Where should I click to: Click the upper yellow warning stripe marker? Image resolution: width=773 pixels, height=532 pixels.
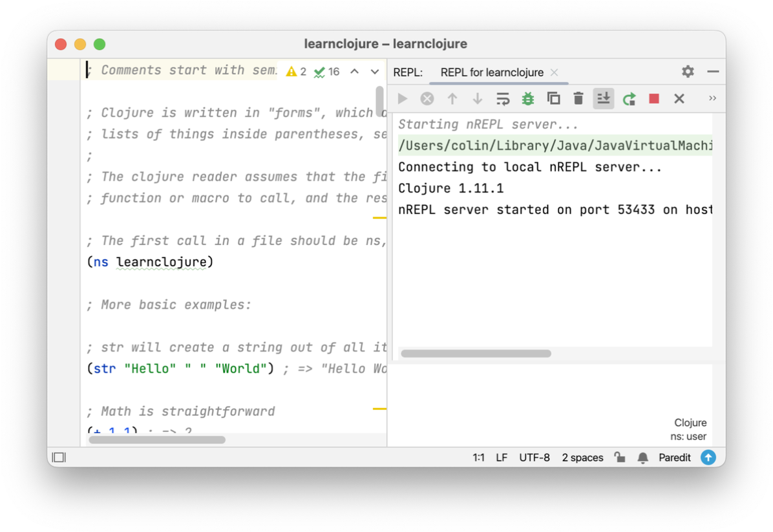[379, 217]
